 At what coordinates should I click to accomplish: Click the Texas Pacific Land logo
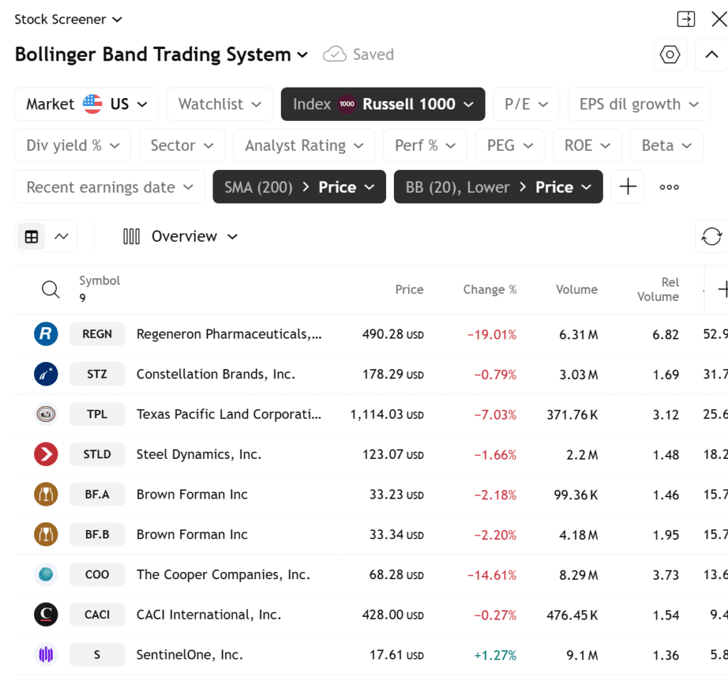click(x=46, y=414)
